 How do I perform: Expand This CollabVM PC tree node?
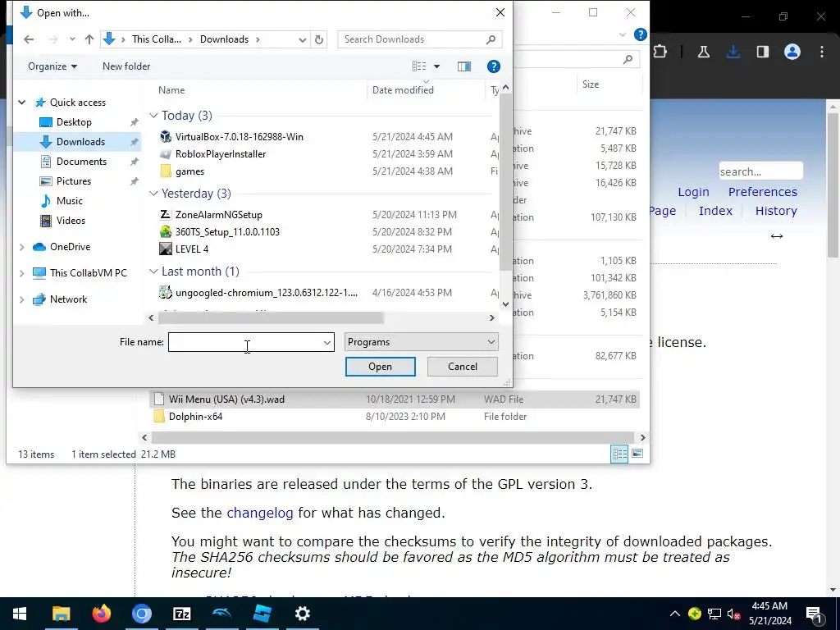click(22, 273)
